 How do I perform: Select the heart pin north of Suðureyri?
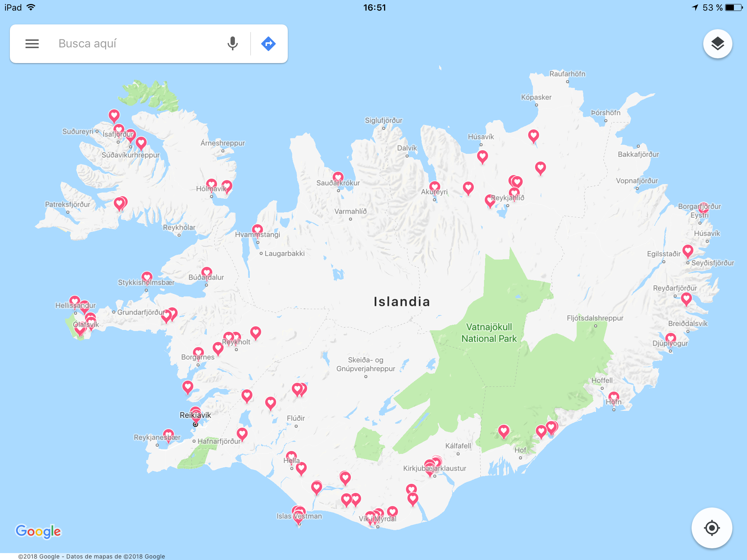point(114,116)
